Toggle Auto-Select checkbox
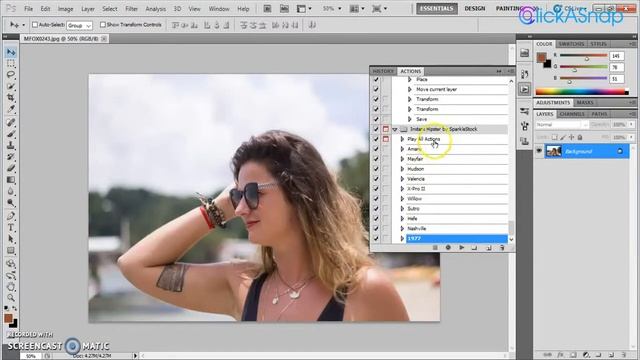The image size is (640, 360). (x=35, y=25)
